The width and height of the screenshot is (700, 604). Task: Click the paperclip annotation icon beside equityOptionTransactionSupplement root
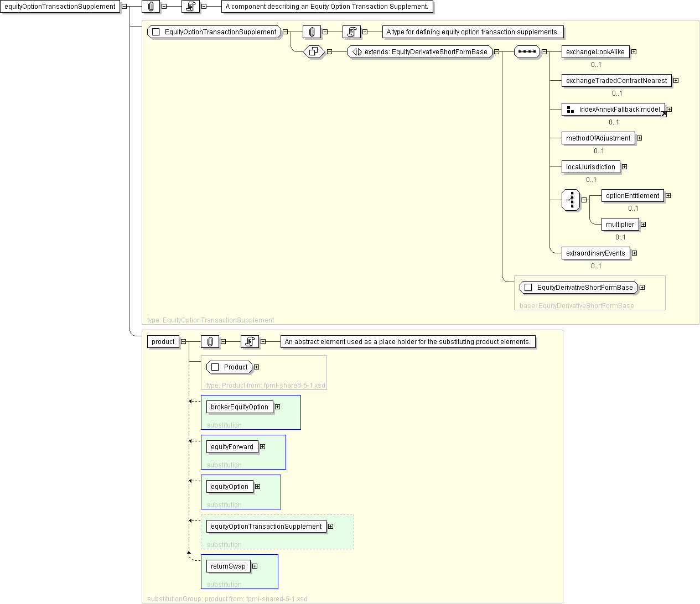(151, 7)
